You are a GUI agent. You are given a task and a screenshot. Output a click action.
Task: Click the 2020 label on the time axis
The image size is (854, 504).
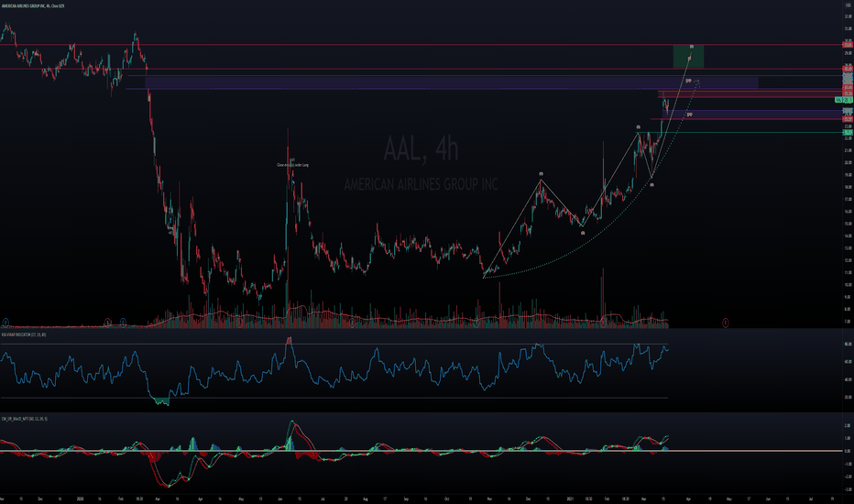click(x=80, y=499)
